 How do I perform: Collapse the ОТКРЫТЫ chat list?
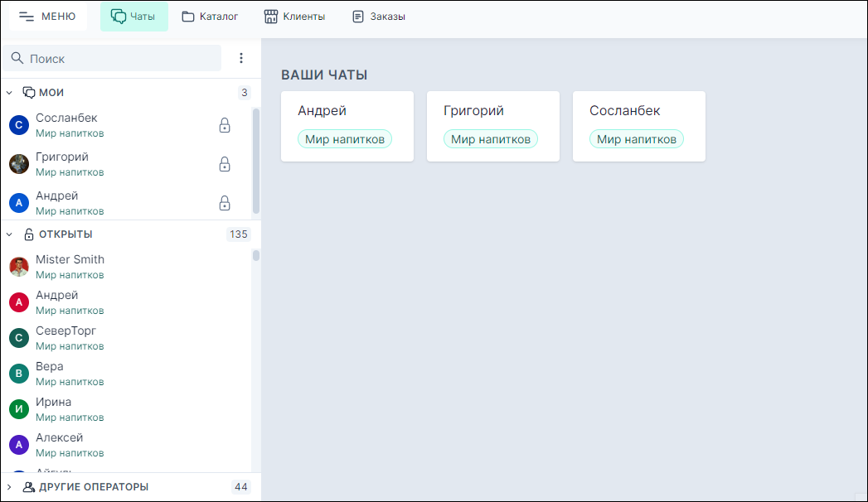pyautogui.click(x=8, y=234)
